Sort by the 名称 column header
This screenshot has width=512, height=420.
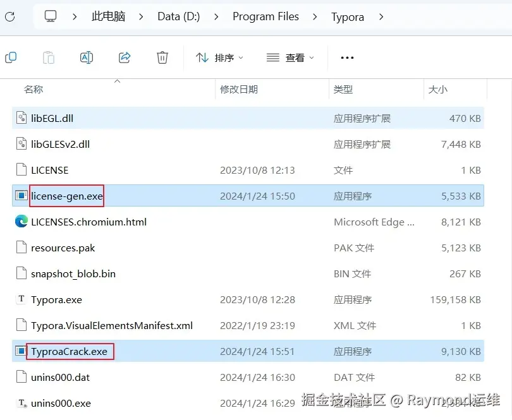[34, 89]
